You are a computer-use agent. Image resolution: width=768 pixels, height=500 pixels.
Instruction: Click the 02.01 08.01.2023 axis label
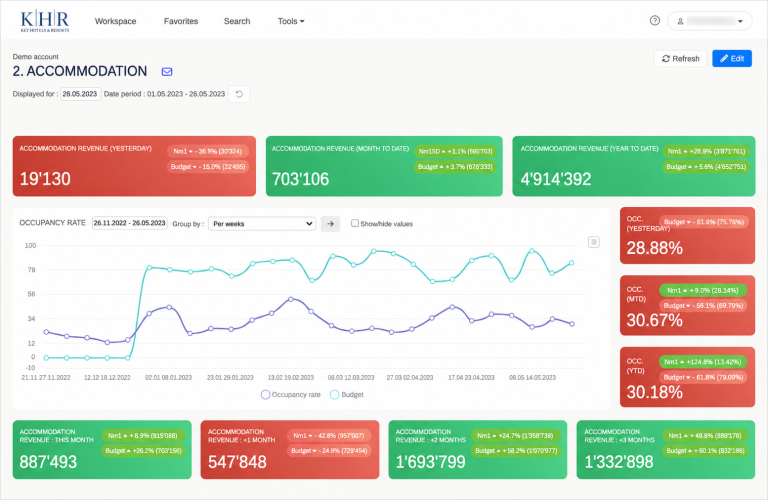pyautogui.click(x=168, y=378)
